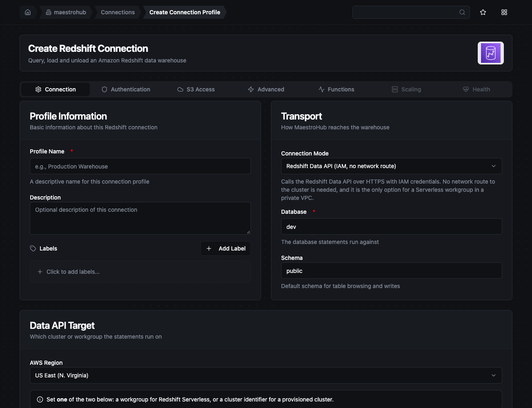Click the 'Transport' section heading
532x408 pixels.
[x=301, y=116]
